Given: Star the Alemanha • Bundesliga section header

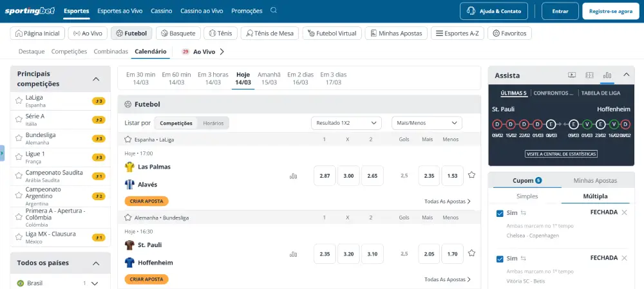Looking at the screenshot, I should [128, 218].
